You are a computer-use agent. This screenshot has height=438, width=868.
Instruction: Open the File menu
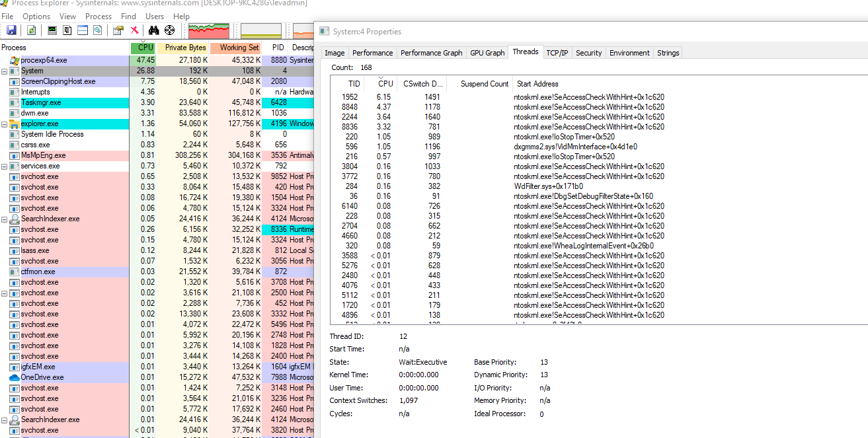[x=7, y=16]
